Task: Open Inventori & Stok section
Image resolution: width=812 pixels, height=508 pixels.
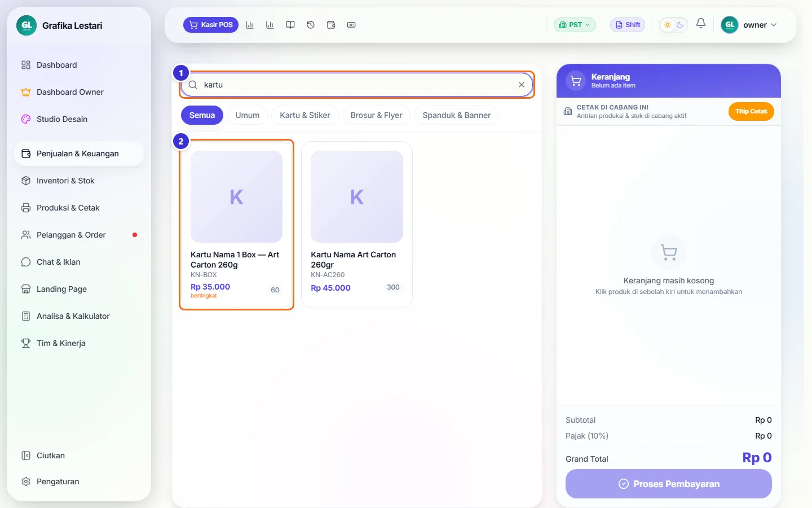Action: 79,181
